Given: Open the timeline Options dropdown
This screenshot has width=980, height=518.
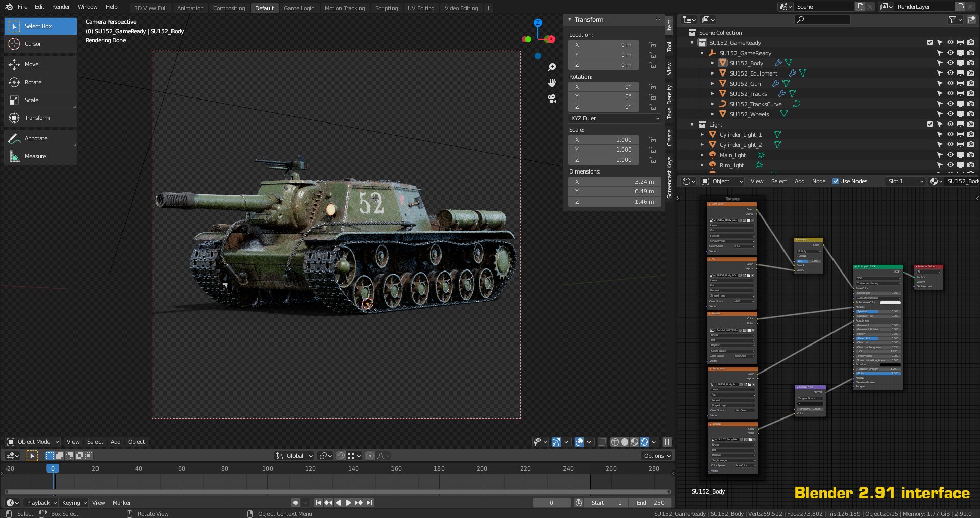Looking at the screenshot, I should tap(657, 456).
